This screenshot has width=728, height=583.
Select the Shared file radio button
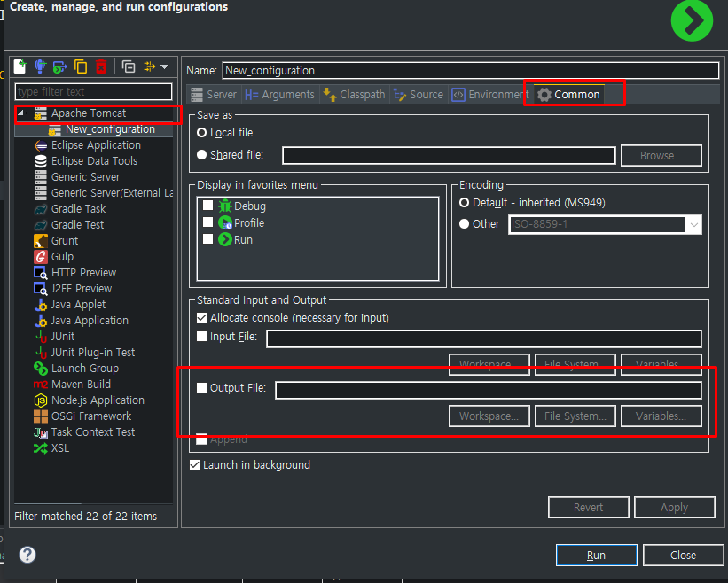pos(201,154)
